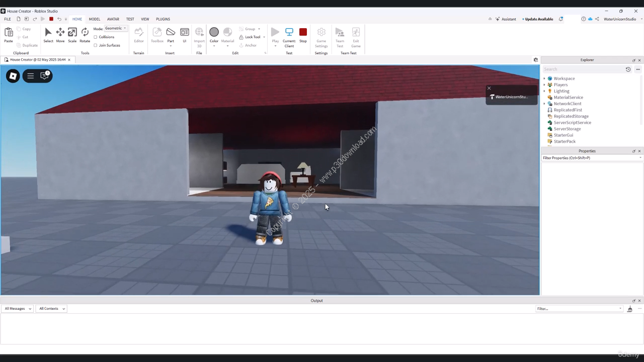Viewport: 644px width, 362px height.
Task: Select StarterGui in Explorer
Action: [563, 135]
